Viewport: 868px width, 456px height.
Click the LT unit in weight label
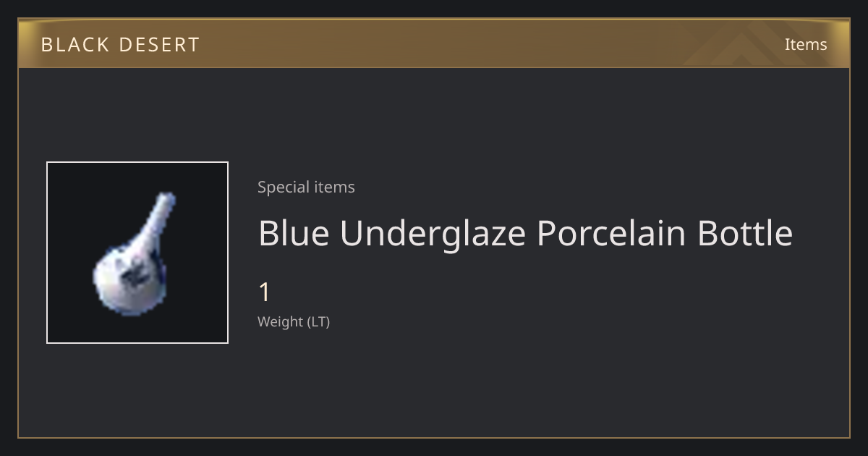point(318,321)
